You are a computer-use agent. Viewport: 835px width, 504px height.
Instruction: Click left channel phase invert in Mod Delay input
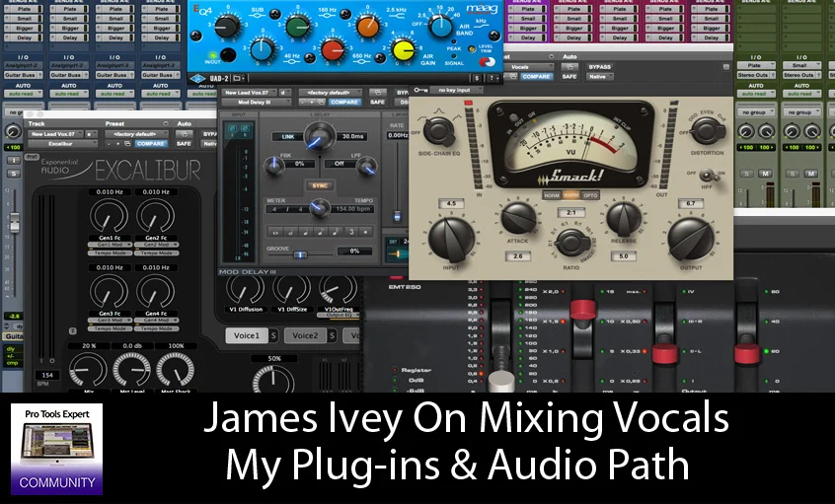click(x=232, y=128)
